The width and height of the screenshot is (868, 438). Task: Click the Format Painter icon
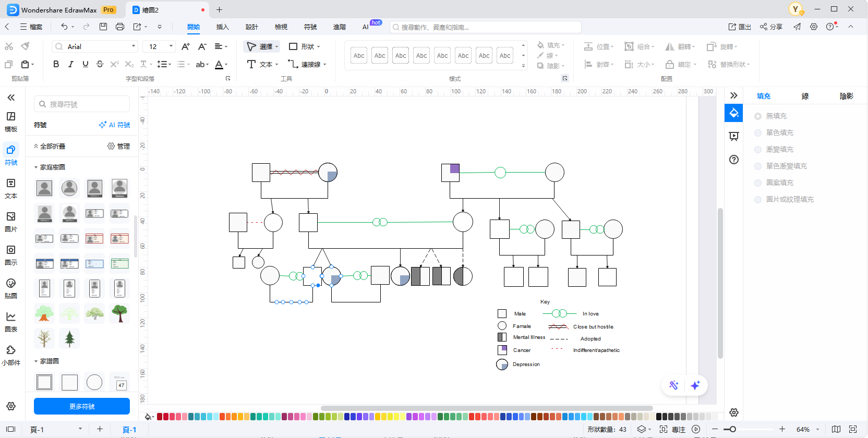click(x=25, y=46)
